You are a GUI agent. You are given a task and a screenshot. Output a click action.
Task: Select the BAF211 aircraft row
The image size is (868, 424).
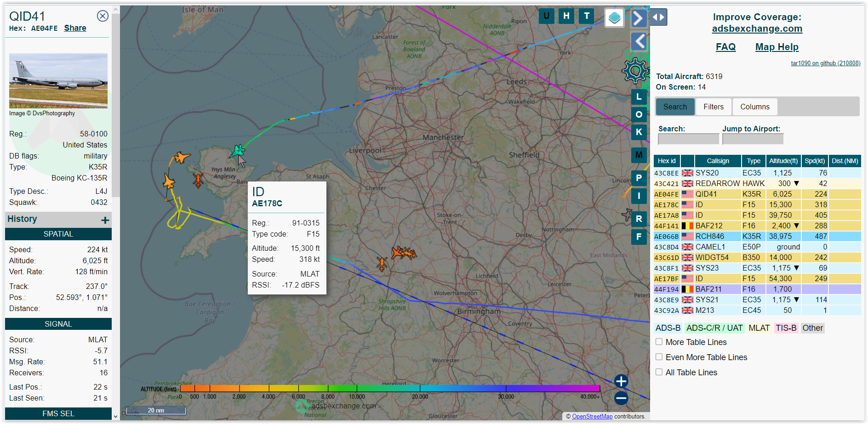coord(757,289)
